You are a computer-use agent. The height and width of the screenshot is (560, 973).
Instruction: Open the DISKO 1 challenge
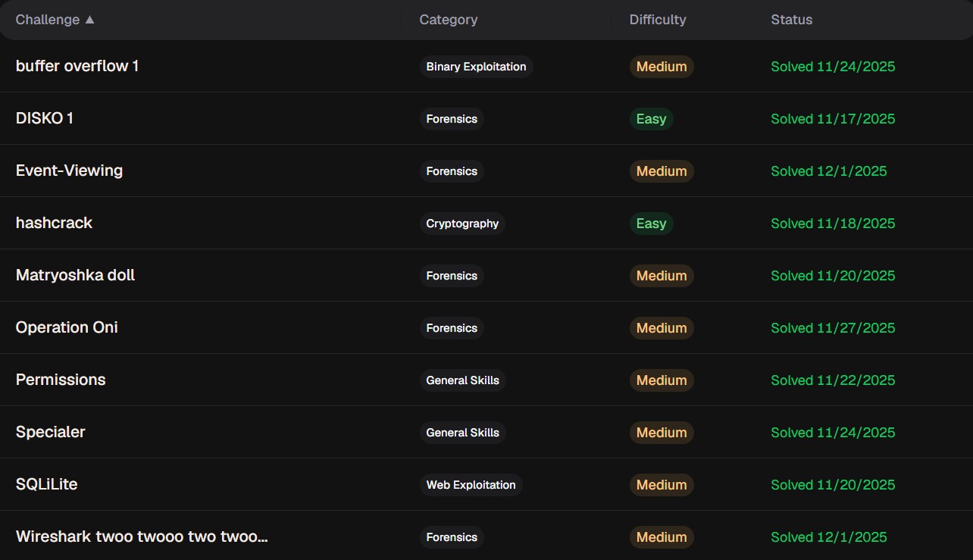45,118
